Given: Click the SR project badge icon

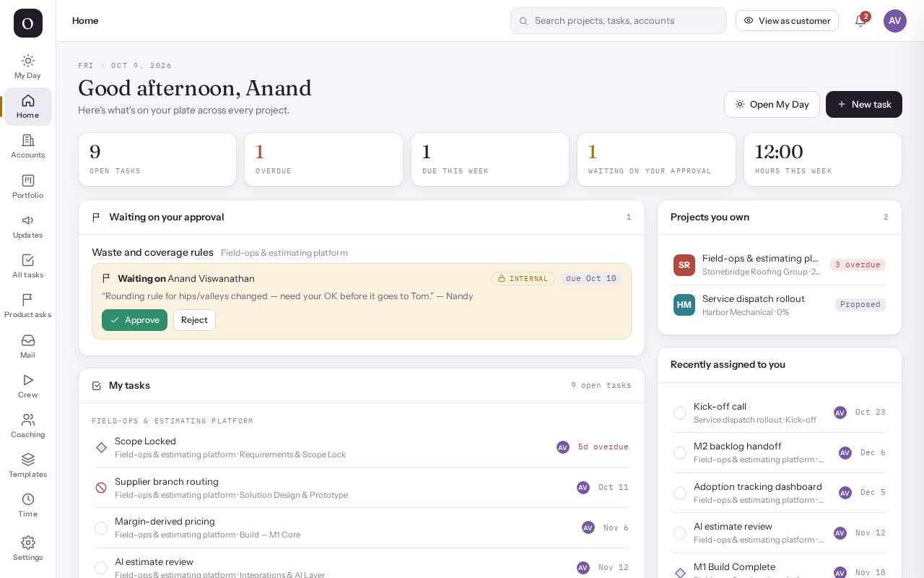Looking at the screenshot, I should (x=684, y=265).
